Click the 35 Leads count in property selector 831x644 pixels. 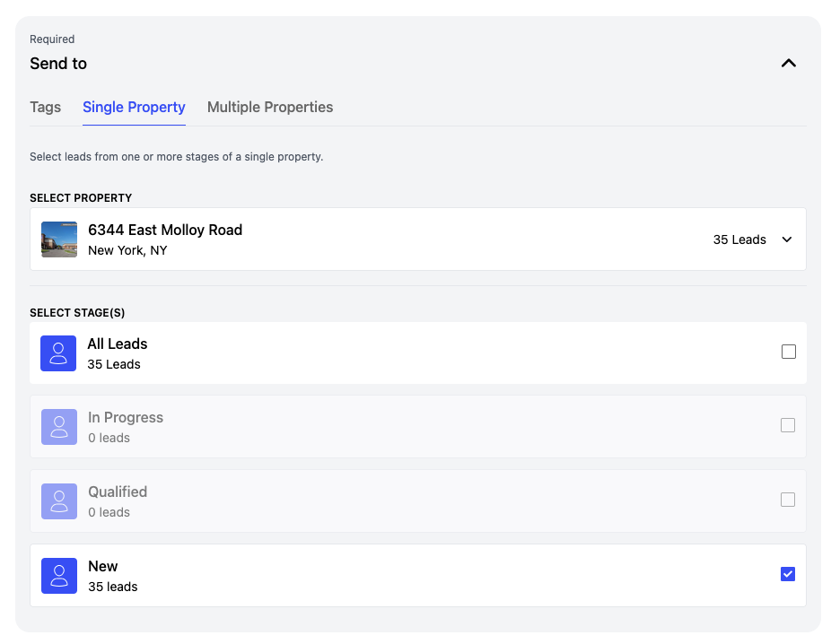[x=739, y=239]
